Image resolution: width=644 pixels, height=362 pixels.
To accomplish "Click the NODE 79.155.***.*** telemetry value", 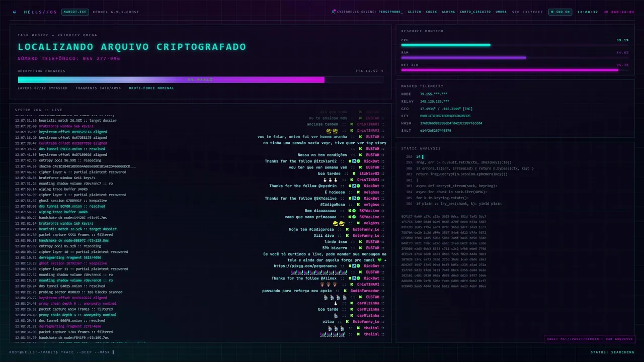I will pos(434,94).
